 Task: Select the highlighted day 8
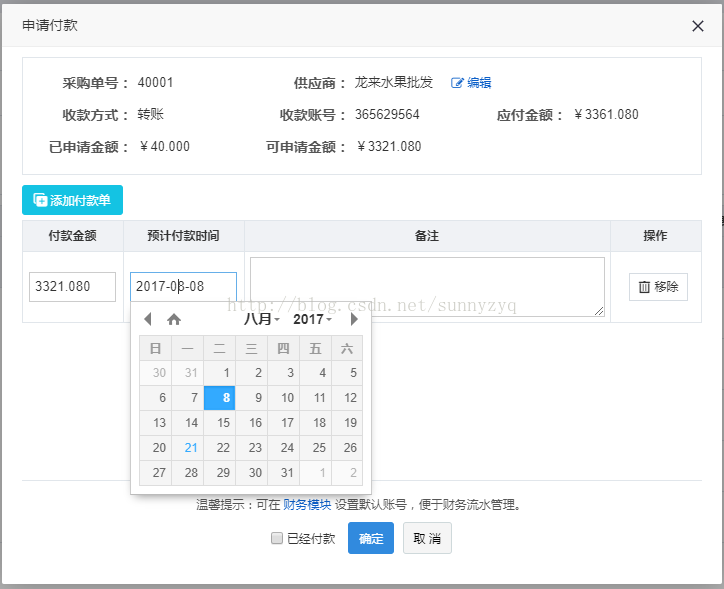(220, 397)
